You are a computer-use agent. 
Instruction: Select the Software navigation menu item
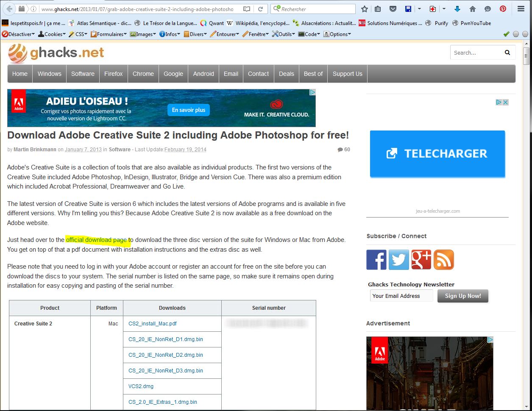(x=83, y=74)
